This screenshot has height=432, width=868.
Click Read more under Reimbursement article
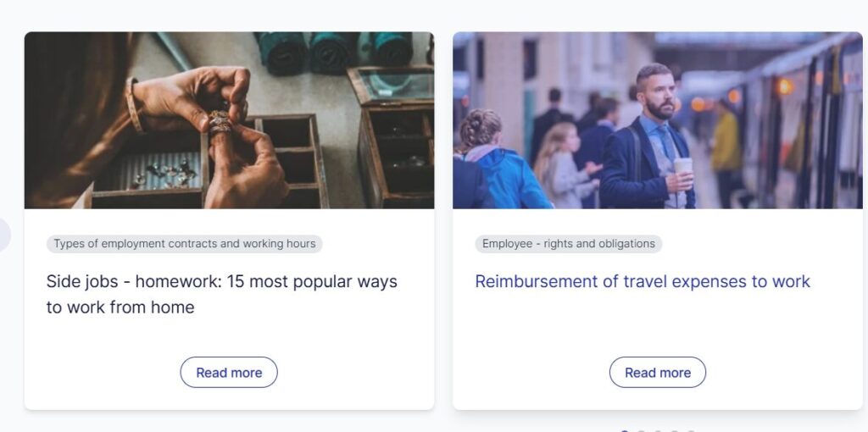tap(658, 372)
